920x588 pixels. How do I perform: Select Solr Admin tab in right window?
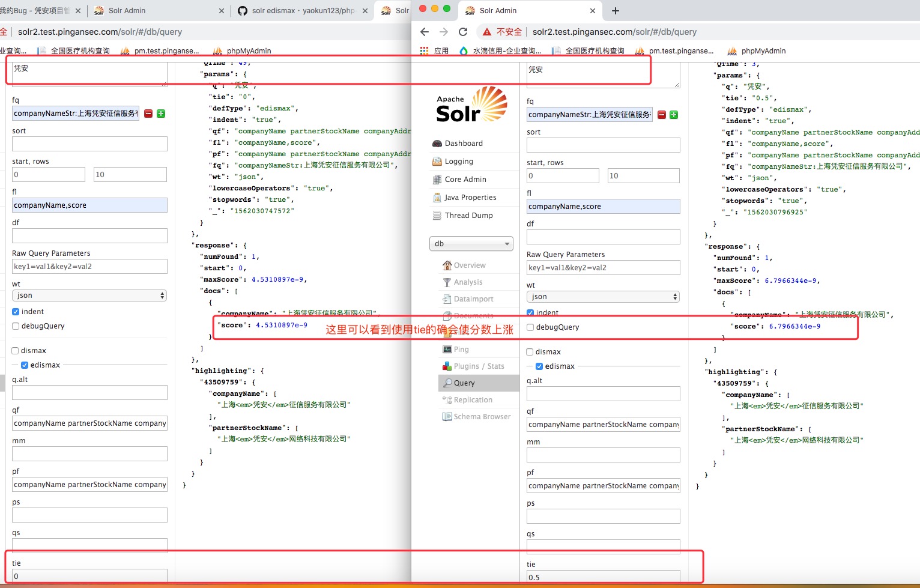[x=529, y=11]
